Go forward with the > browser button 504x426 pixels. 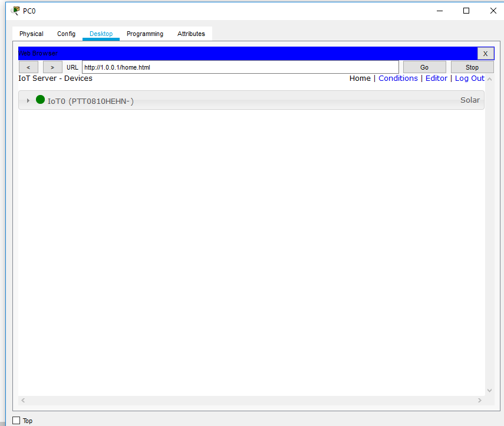point(52,67)
